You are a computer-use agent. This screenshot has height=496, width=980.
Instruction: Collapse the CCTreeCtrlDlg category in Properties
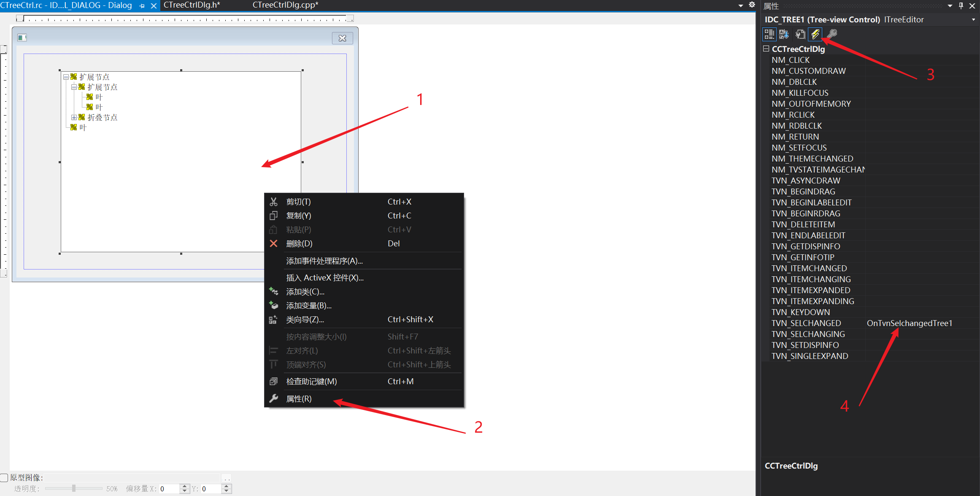766,49
